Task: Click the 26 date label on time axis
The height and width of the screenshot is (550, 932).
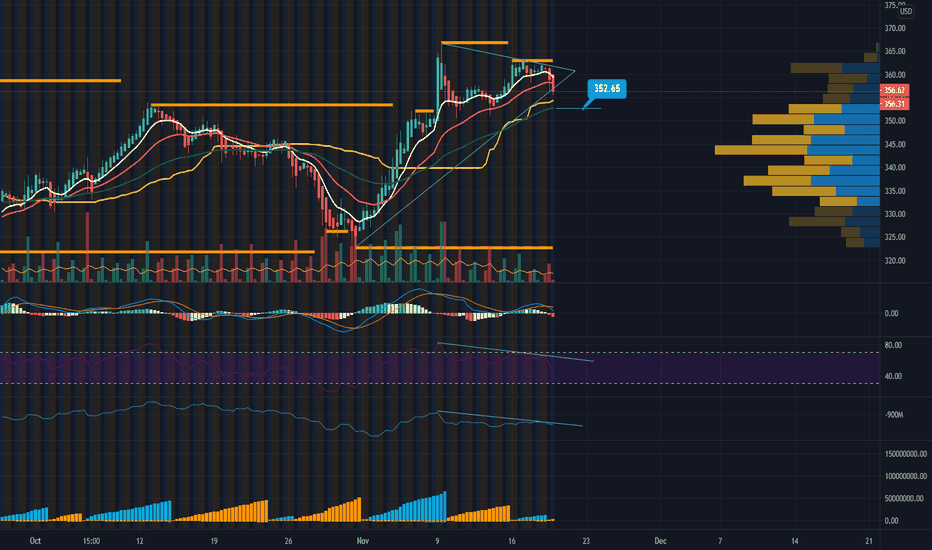Action: [288, 541]
